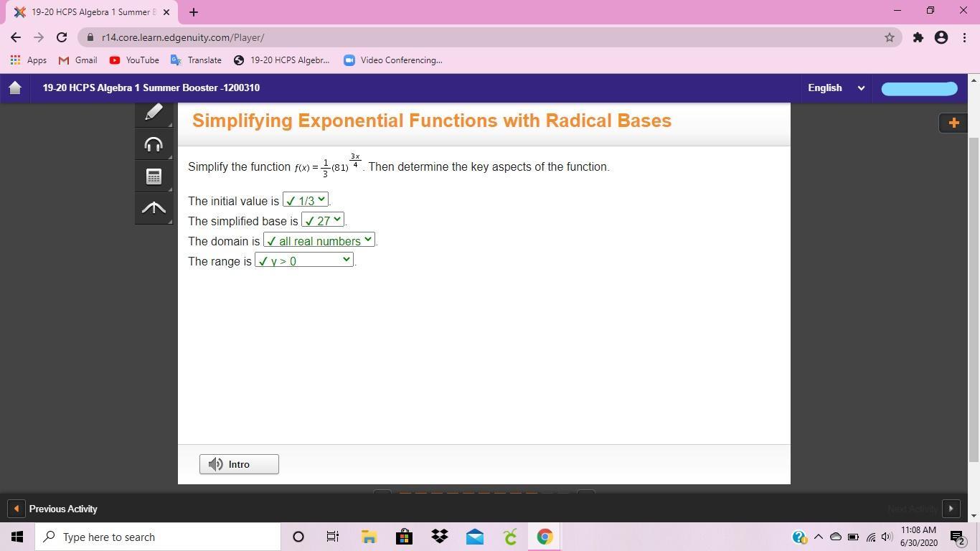This screenshot has height=551, width=980.
Task: Open a new browser tab
Action: (193, 12)
